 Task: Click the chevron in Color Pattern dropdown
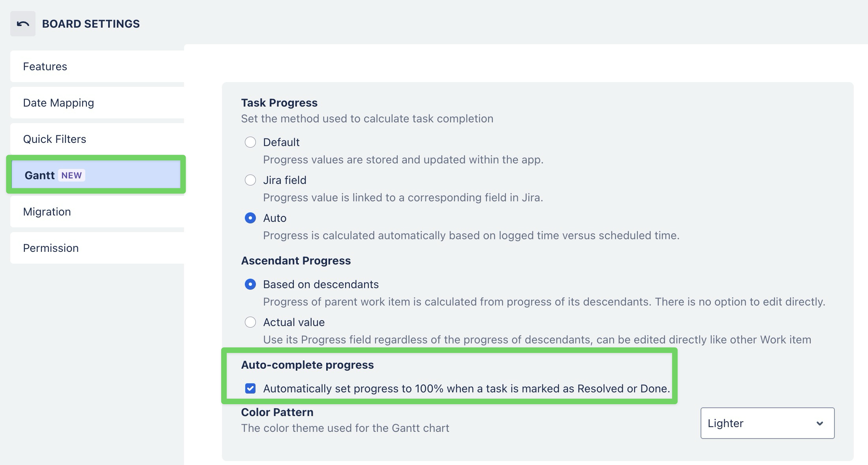point(820,423)
